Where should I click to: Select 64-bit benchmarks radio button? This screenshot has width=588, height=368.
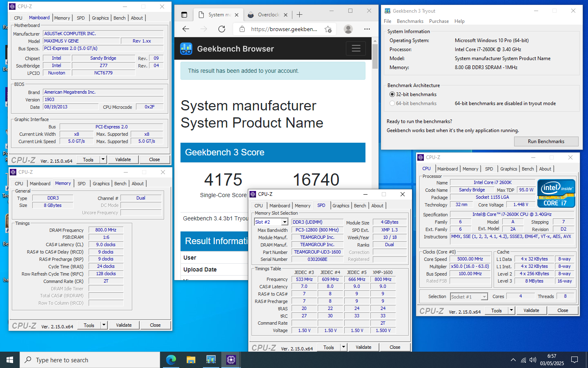coord(392,103)
